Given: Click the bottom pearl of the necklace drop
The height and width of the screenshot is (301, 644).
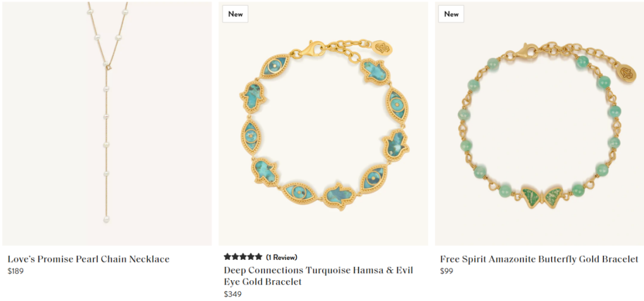Looking at the screenshot, I should click(107, 220).
